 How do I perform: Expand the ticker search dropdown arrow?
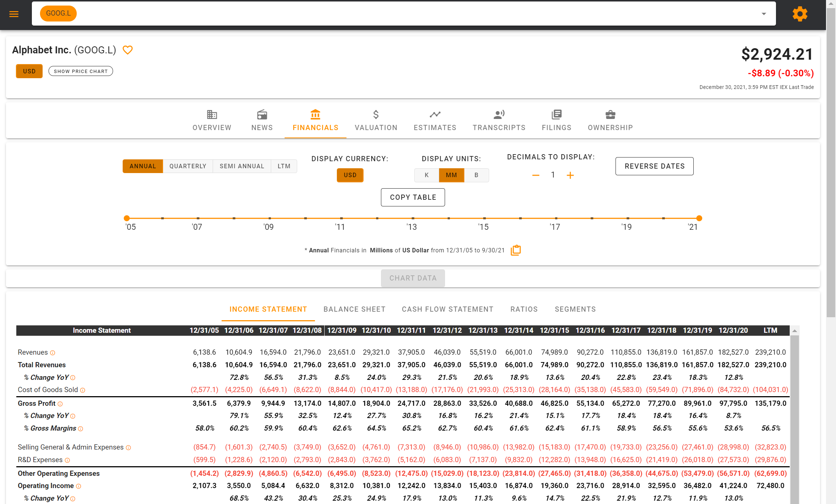[x=764, y=14]
